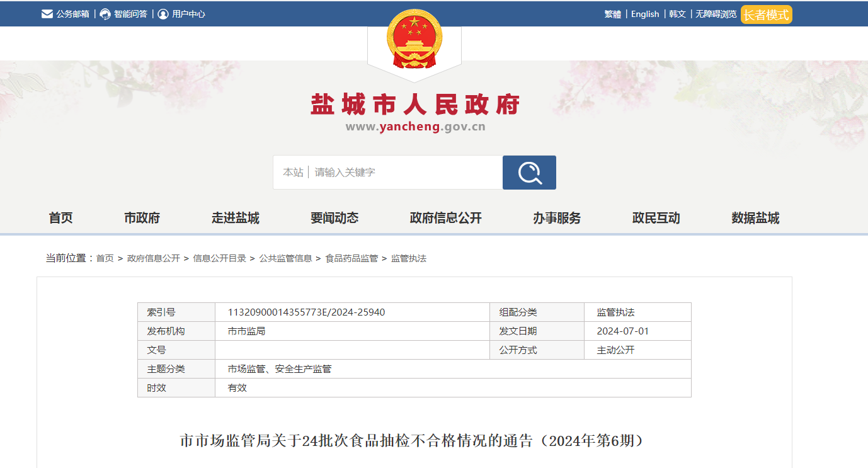The height and width of the screenshot is (468, 868).
Task: Open the 市政府 menu
Action: (x=142, y=218)
